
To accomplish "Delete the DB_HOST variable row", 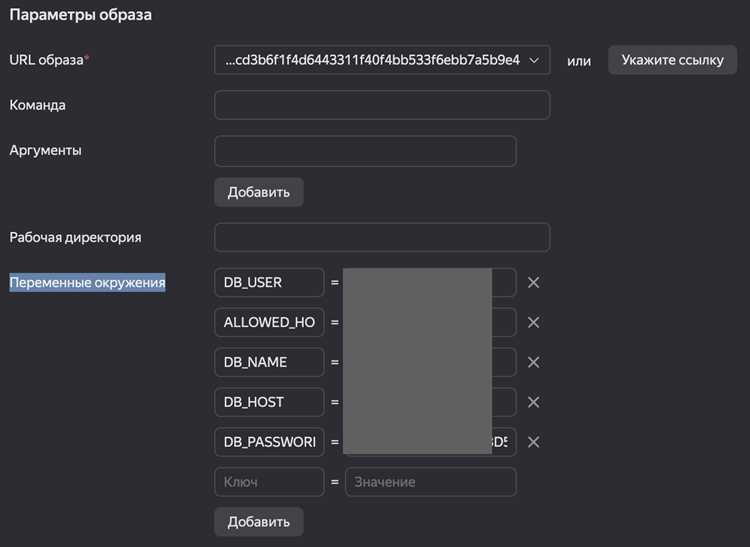I will (533, 402).
